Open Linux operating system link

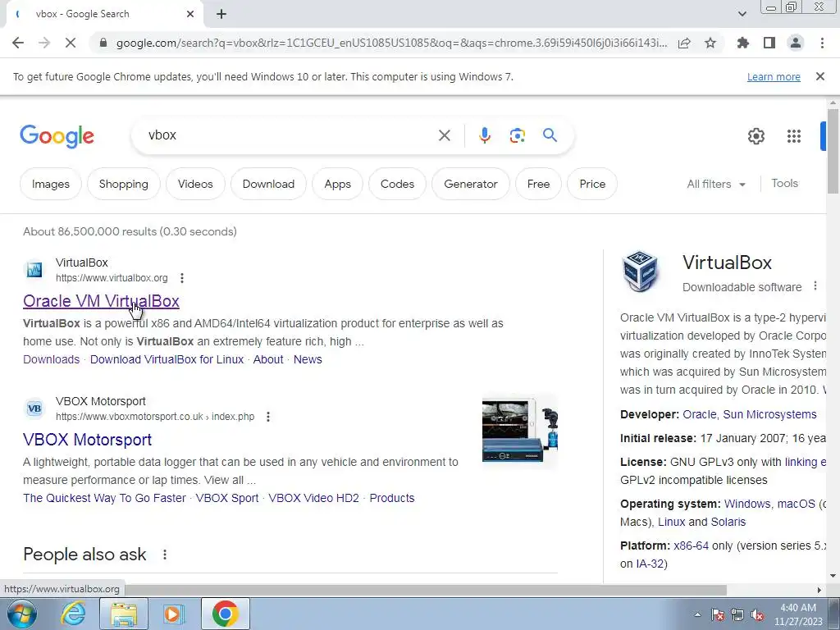tap(672, 522)
